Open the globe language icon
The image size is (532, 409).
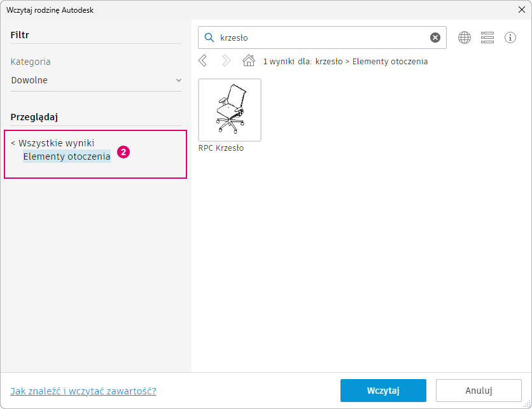point(465,38)
